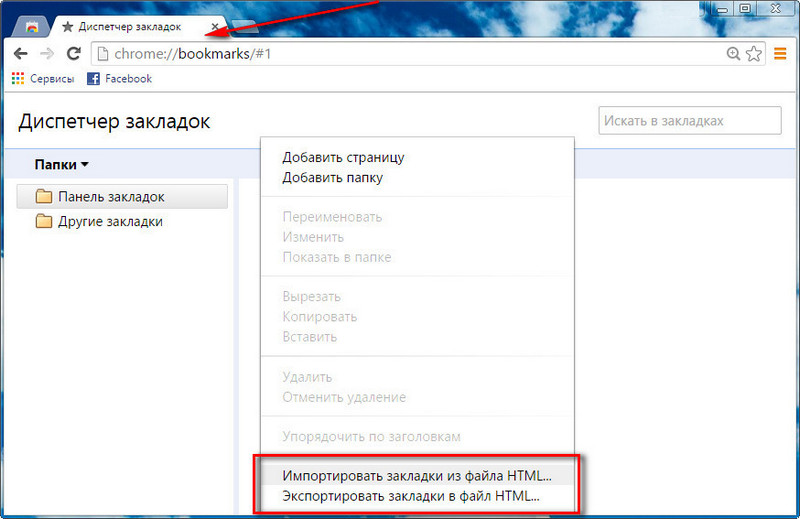Image resolution: width=800 pixels, height=519 pixels.
Task: Click the Искать в закладках search field
Action: [689, 121]
